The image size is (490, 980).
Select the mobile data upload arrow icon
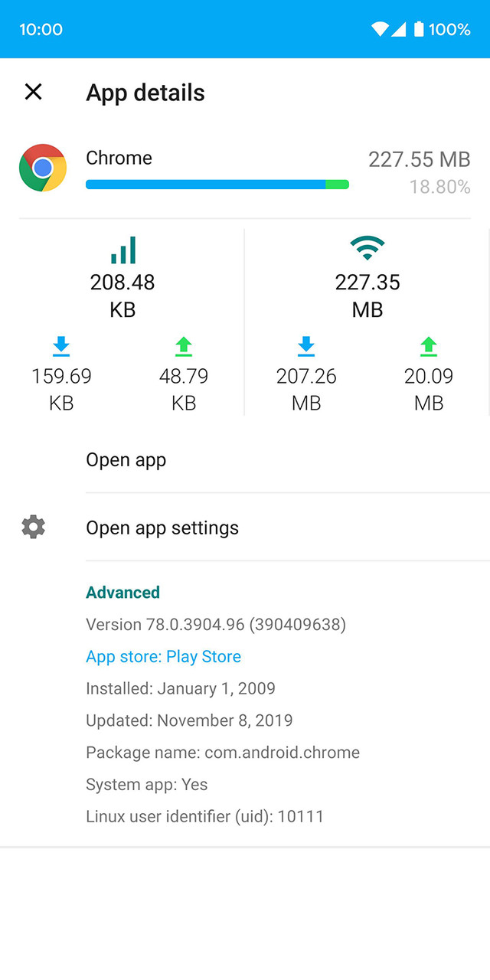184,346
